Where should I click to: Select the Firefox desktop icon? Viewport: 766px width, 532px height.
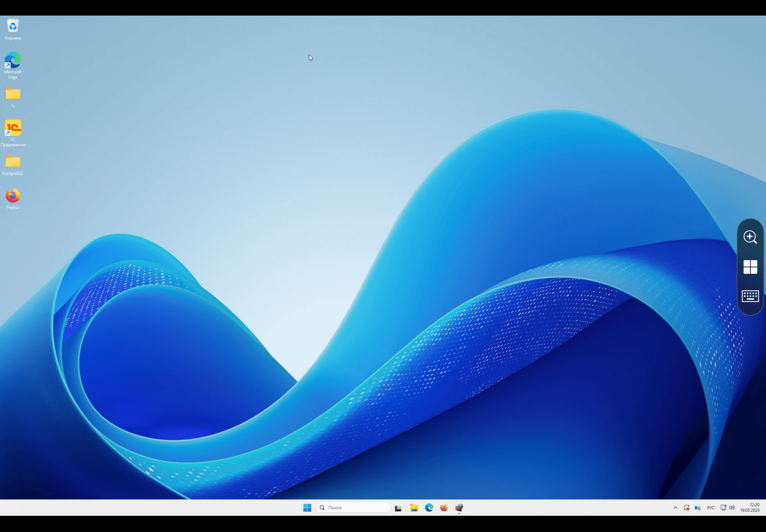click(x=13, y=196)
